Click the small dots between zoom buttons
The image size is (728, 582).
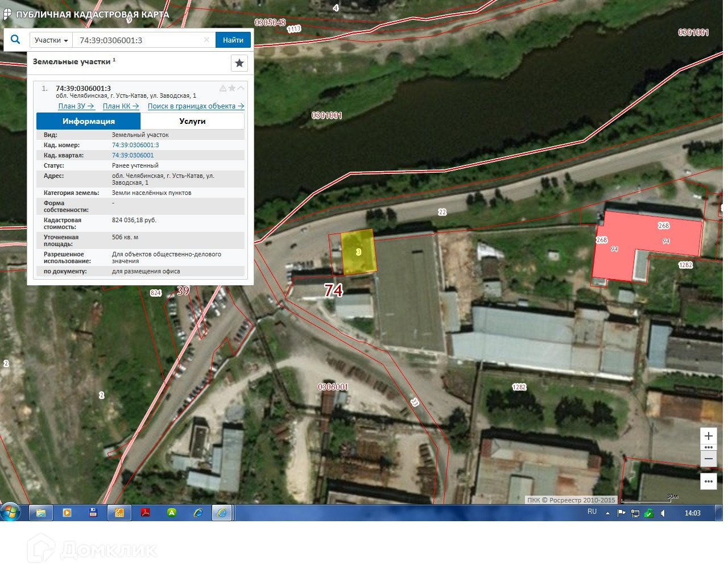pyautogui.click(x=709, y=447)
